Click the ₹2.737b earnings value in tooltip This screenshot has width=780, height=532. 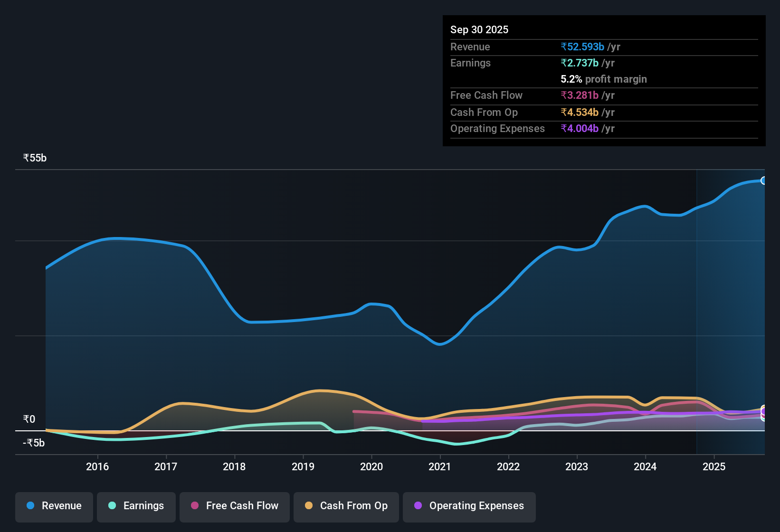[580, 63]
